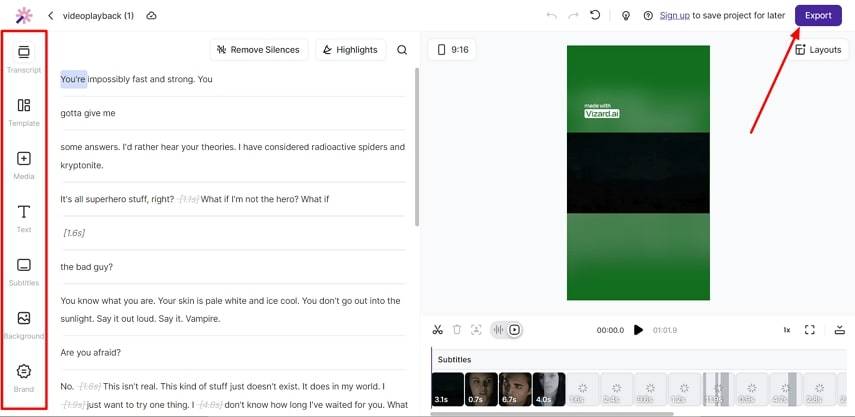This screenshot has width=855, height=417.
Task: Click transcript line "the bad guy?"
Action: (87, 267)
